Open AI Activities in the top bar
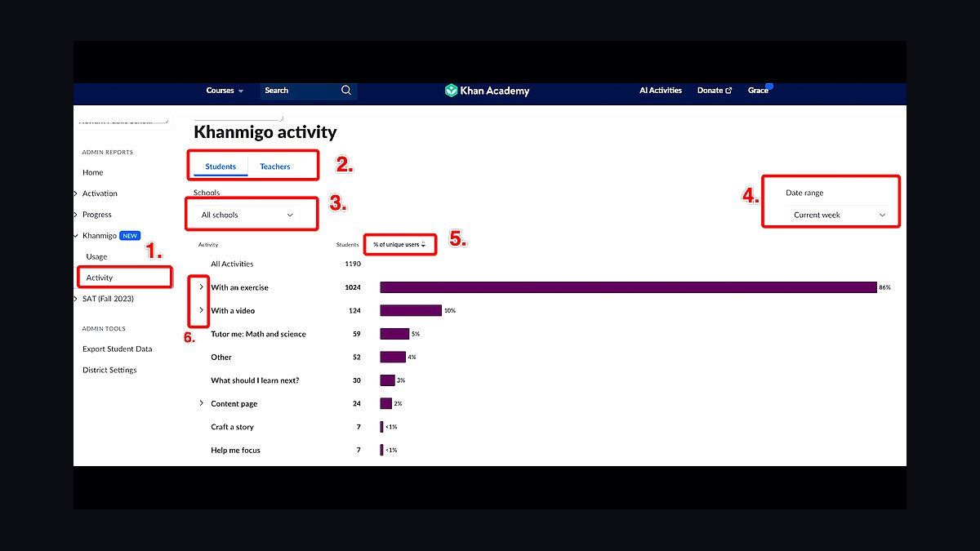Image resolution: width=980 pixels, height=551 pixels. pyautogui.click(x=661, y=91)
